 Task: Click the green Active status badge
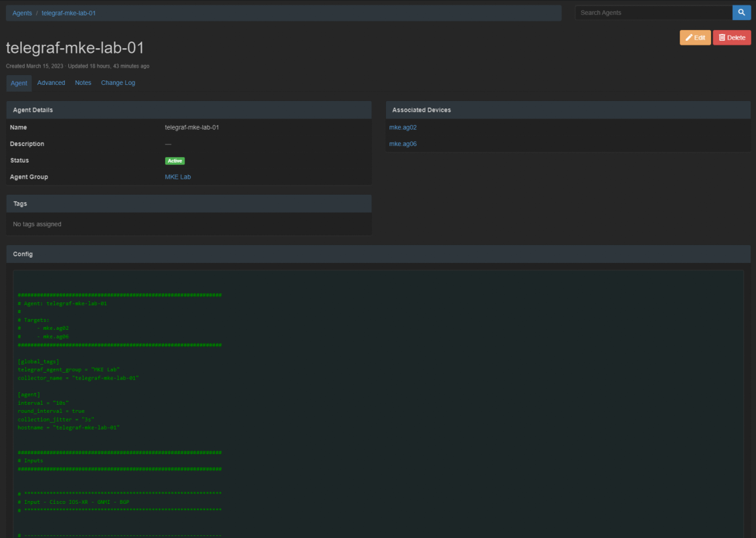pos(175,161)
